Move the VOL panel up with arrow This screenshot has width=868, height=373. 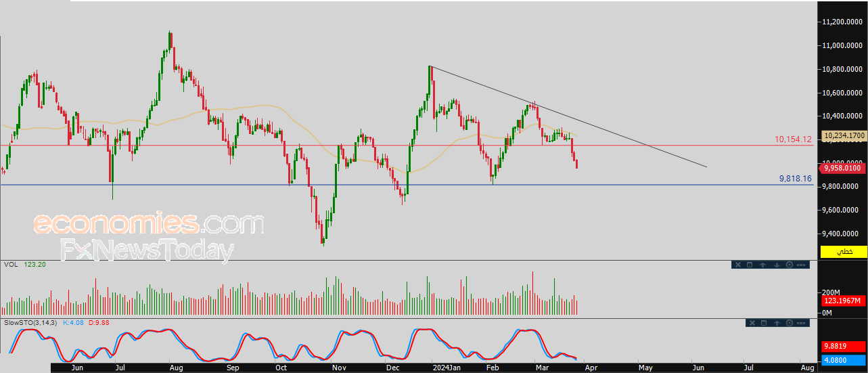(762, 265)
